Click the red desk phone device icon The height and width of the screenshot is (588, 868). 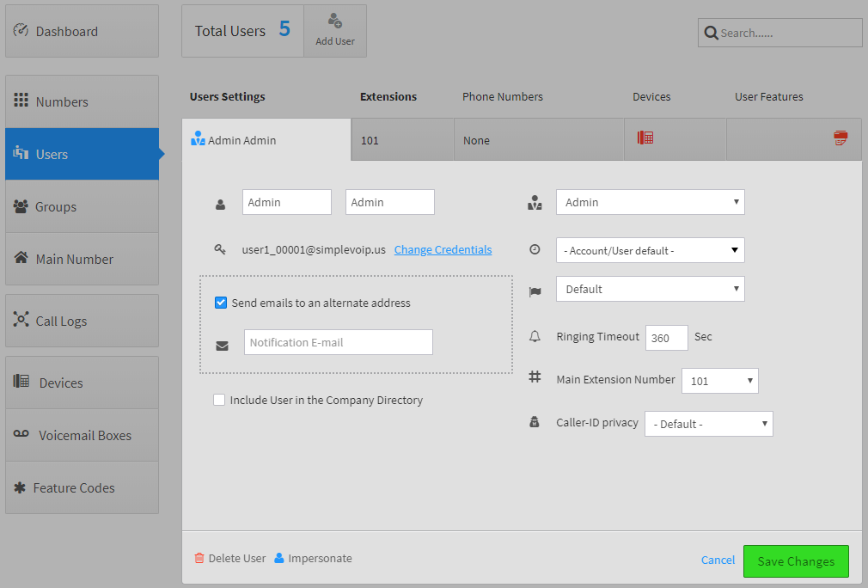click(645, 138)
